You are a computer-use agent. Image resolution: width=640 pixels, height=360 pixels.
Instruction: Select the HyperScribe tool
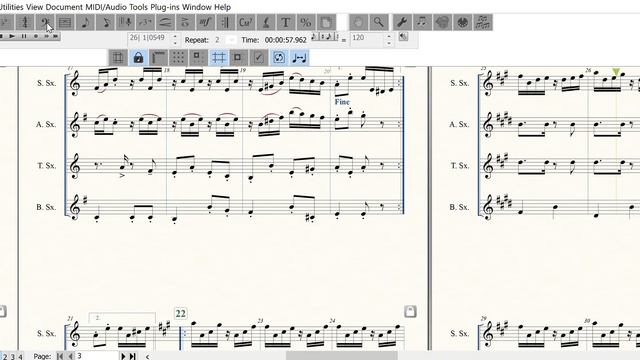tap(125, 22)
